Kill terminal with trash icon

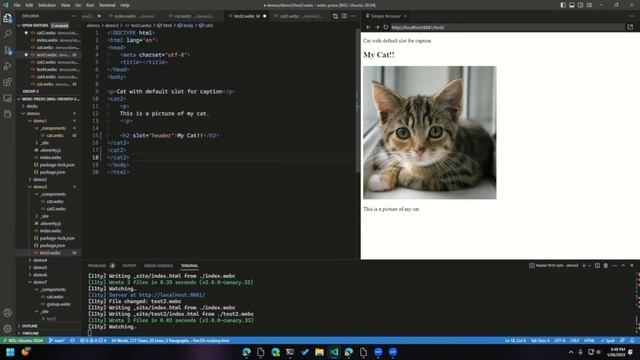(606, 266)
